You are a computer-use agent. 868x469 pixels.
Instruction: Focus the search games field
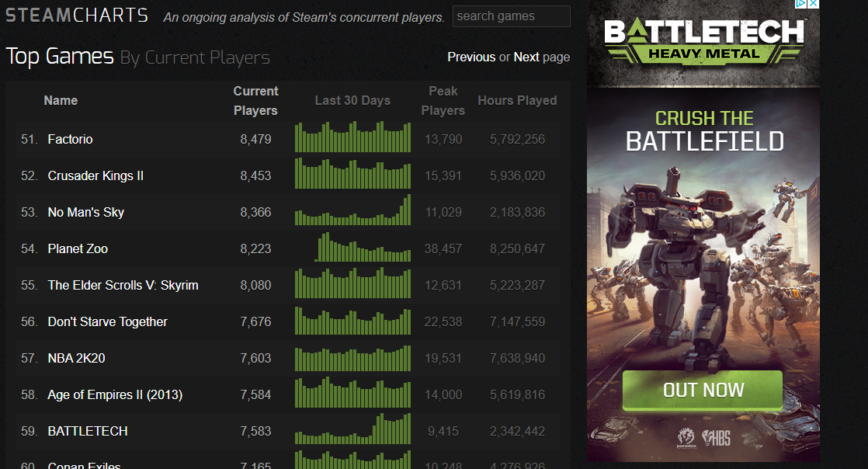point(512,16)
